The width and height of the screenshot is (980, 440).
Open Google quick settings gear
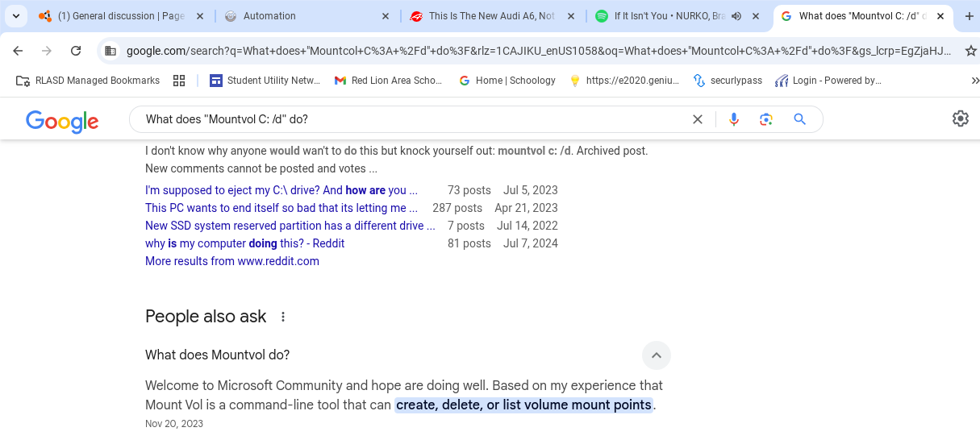(x=960, y=119)
